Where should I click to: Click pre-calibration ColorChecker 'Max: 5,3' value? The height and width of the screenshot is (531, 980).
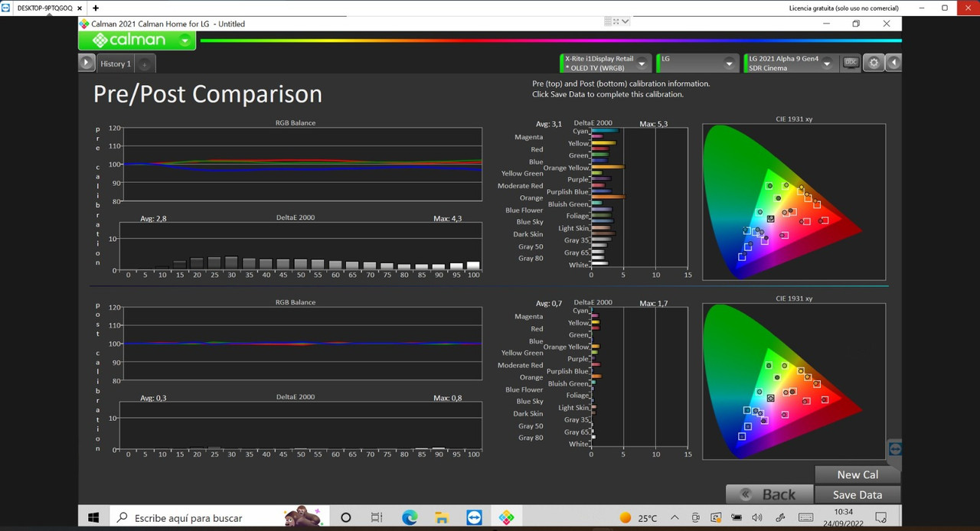[653, 124]
